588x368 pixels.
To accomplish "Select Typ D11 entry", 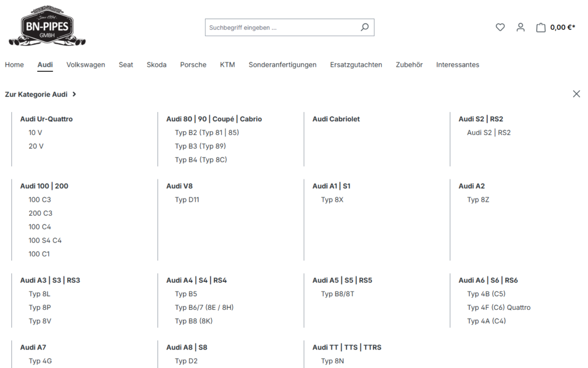I will pos(187,200).
